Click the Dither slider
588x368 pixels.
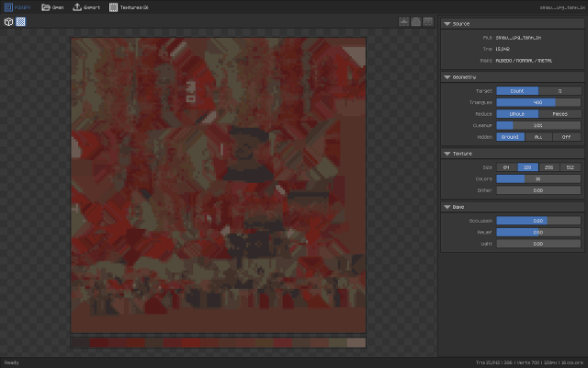click(538, 190)
